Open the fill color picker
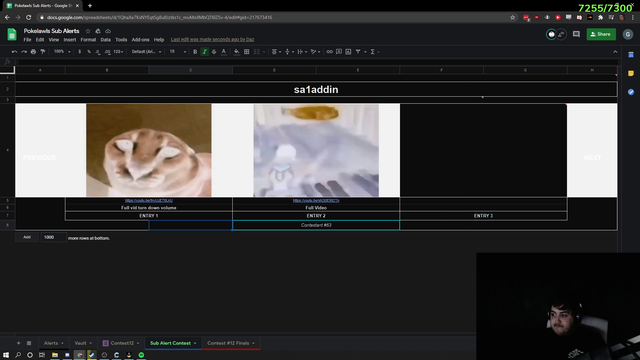Screen dimensions: 640x360 (236, 52)
